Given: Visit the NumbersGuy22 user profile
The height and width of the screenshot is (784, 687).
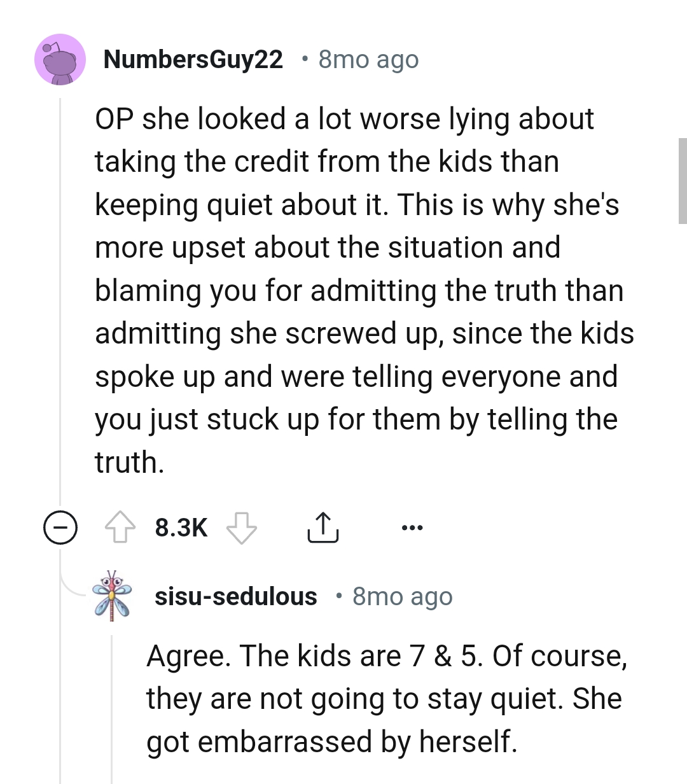Looking at the screenshot, I should [x=193, y=60].
